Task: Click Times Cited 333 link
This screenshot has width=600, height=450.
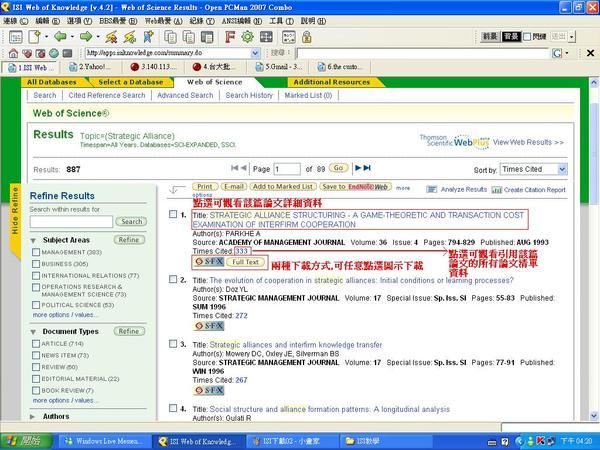Action: (x=241, y=251)
